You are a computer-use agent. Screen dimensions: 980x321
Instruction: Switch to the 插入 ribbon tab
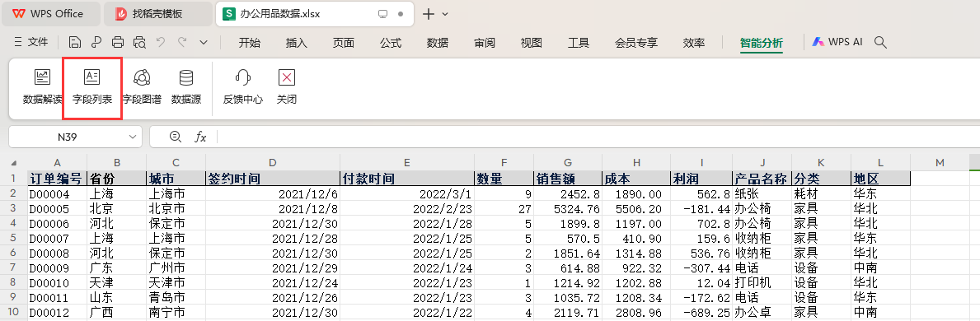tap(296, 43)
